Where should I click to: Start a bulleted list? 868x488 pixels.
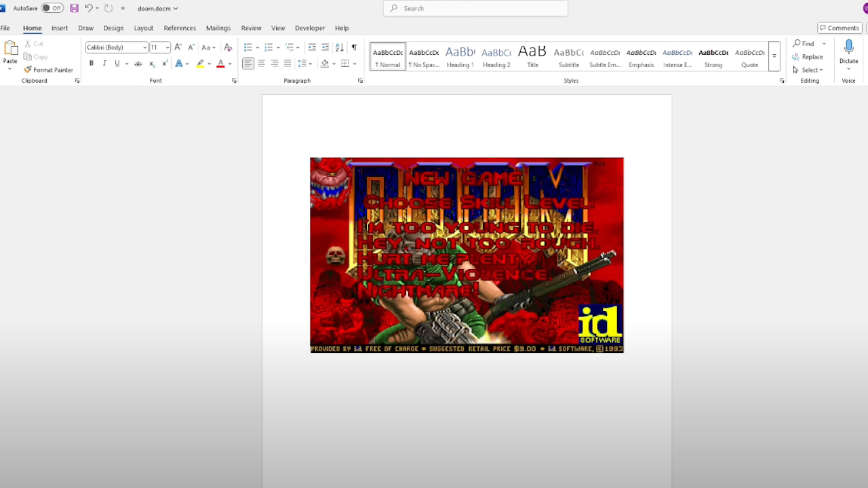248,47
